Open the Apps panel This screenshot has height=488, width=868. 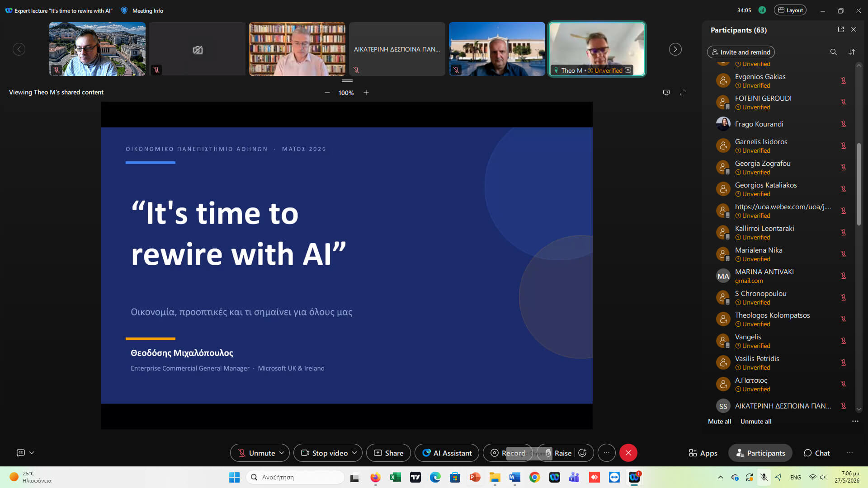click(703, 453)
